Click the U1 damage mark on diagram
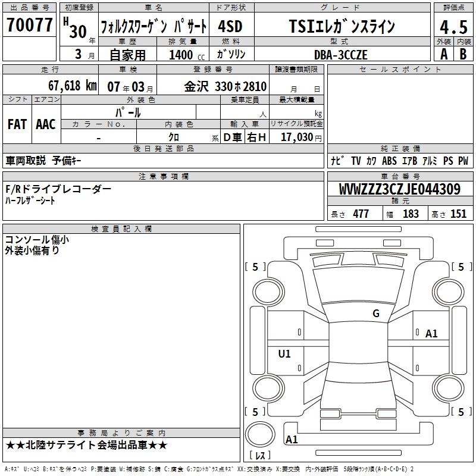Viewport: 476px width, 476px height. (284, 353)
